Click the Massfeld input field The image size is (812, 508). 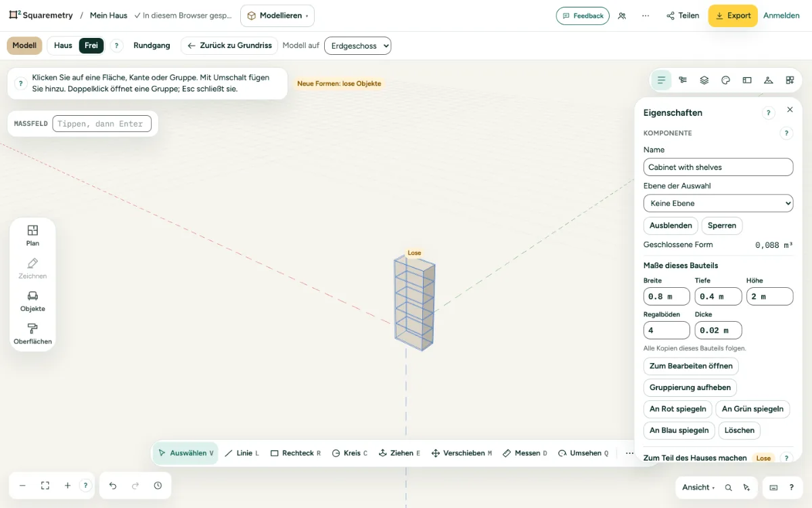click(x=101, y=124)
